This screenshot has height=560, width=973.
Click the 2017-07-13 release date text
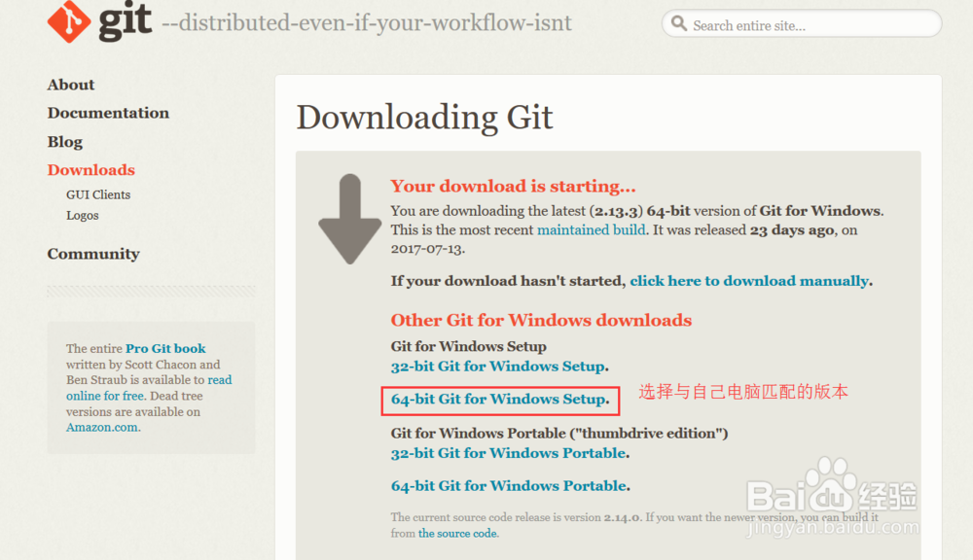pos(426,249)
